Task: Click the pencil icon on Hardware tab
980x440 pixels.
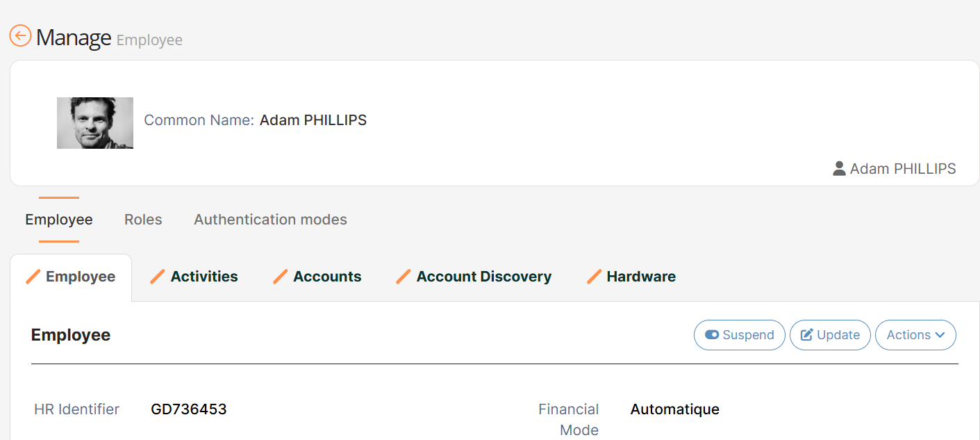Action: (x=594, y=277)
